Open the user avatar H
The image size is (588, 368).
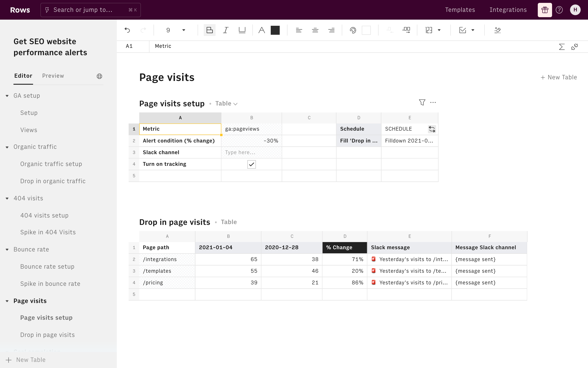pos(575,10)
